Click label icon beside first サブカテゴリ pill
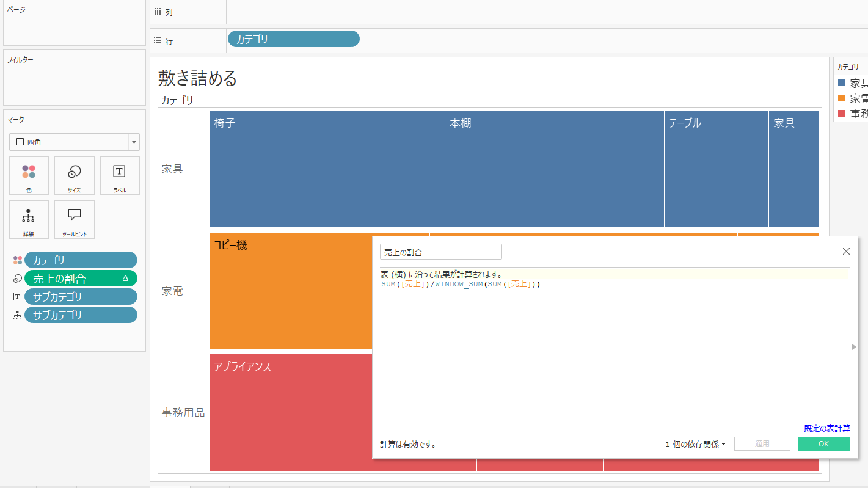The width and height of the screenshot is (868, 488). (x=17, y=297)
